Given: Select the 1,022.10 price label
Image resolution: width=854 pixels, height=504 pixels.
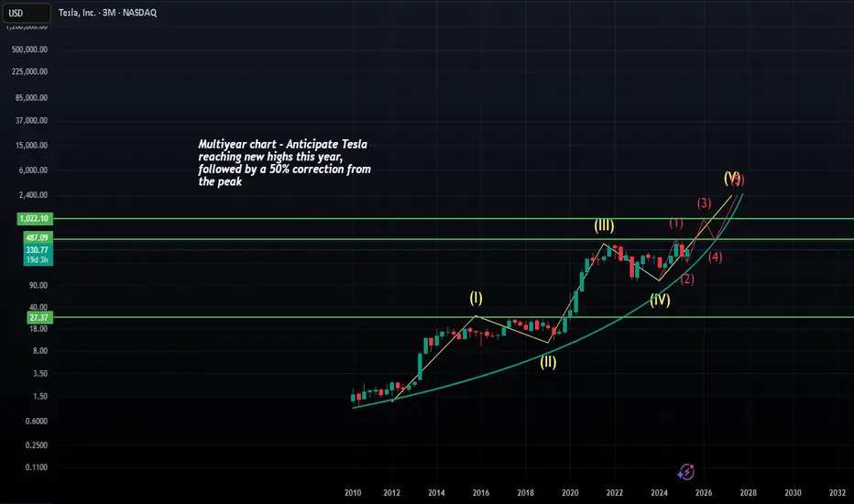Looking at the screenshot, I should [35, 218].
